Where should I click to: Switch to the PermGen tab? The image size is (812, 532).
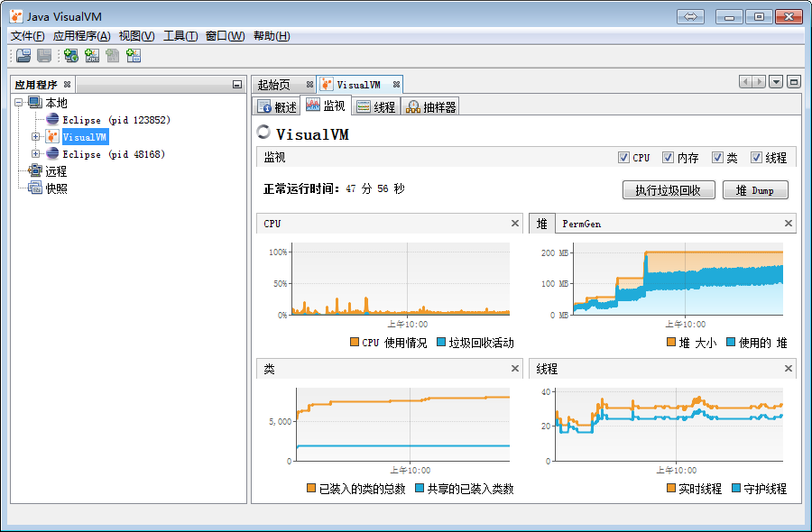point(582,224)
